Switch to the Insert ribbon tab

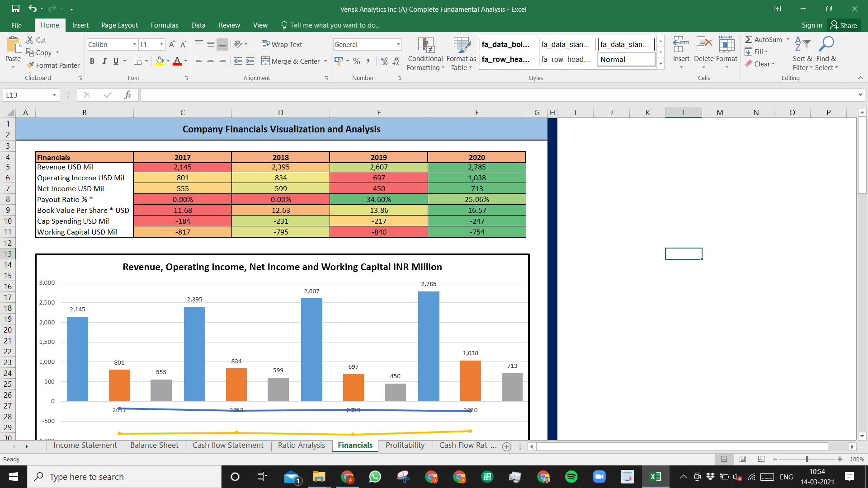80,25
